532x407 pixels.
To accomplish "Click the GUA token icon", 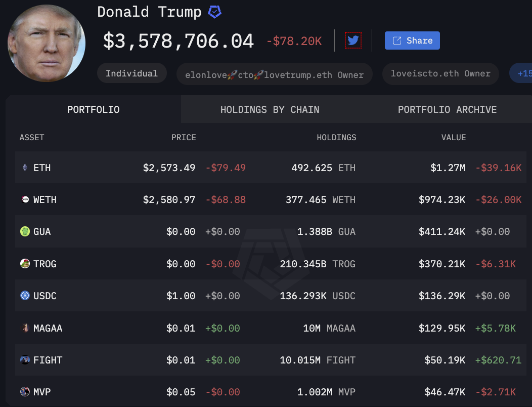I will [25, 231].
